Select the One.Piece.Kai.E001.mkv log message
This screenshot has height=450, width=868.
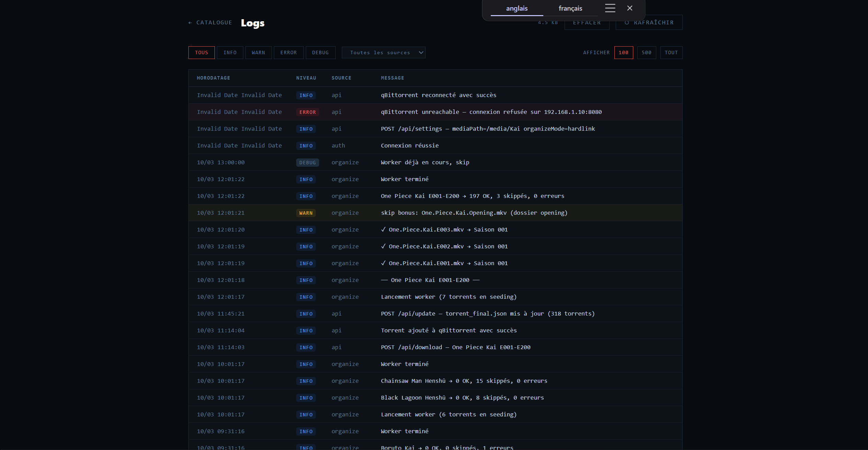(x=444, y=263)
